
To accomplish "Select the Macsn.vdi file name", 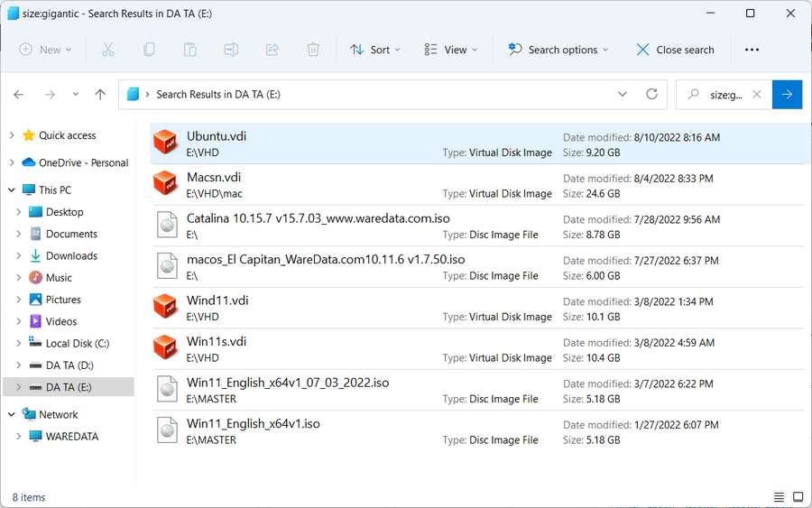I will click(x=214, y=177).
